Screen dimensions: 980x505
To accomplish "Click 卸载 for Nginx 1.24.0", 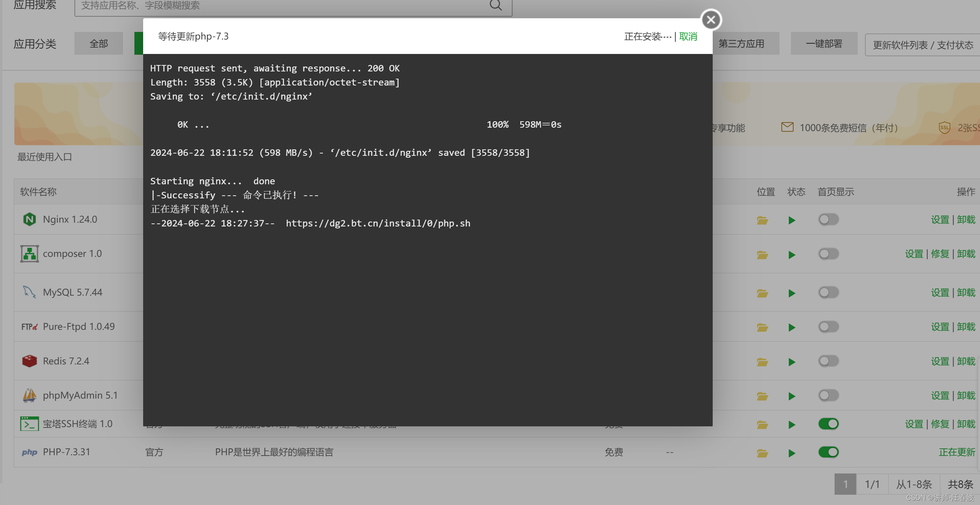I will coord(966,220).
